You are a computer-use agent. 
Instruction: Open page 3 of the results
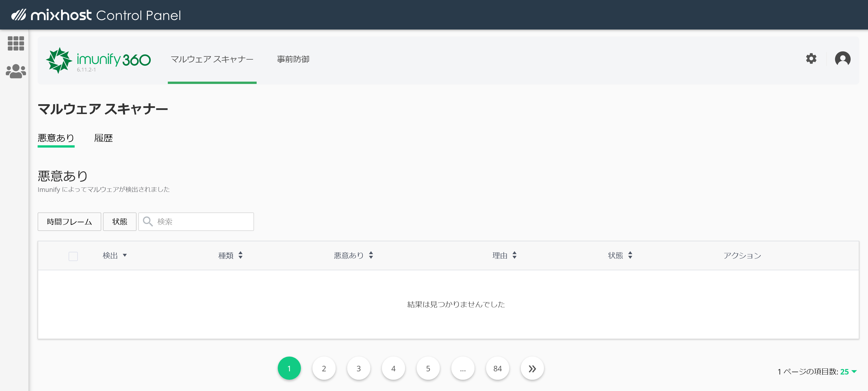coord(358,368)
